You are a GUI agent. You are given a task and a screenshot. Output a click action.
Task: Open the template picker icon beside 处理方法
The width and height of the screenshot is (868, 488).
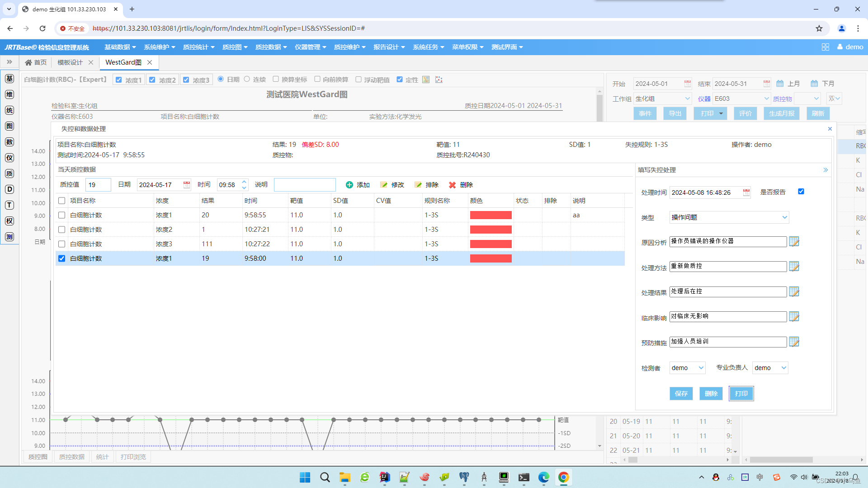pos(794,267)
